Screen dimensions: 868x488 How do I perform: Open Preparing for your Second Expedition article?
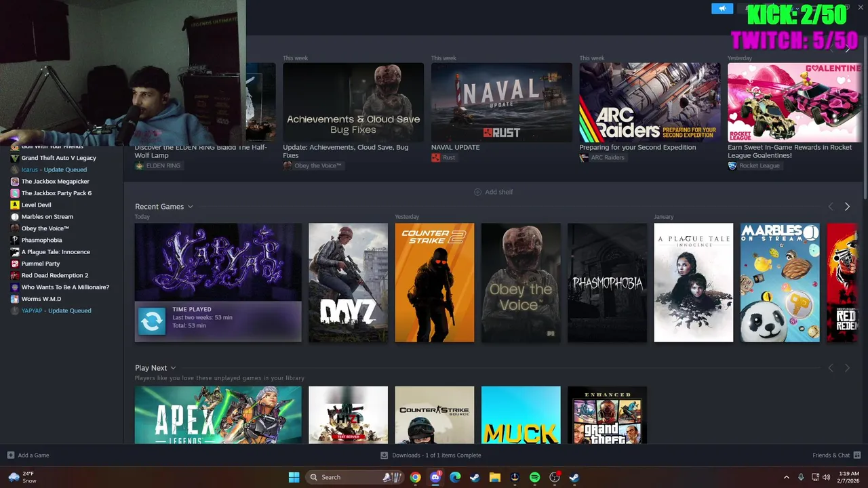(637, 147)
